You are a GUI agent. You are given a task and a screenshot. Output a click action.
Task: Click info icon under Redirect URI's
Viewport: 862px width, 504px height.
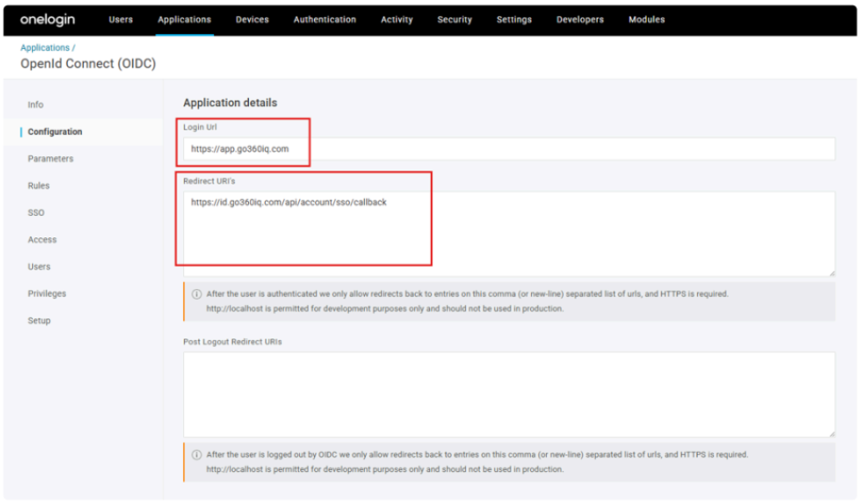(x=196, y=293)
